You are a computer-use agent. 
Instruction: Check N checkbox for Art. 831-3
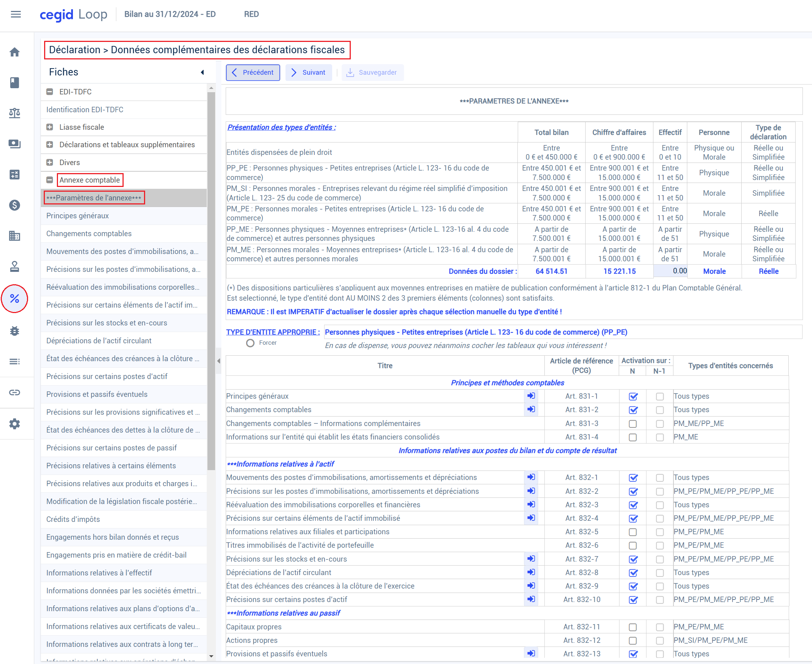point(633,424)
